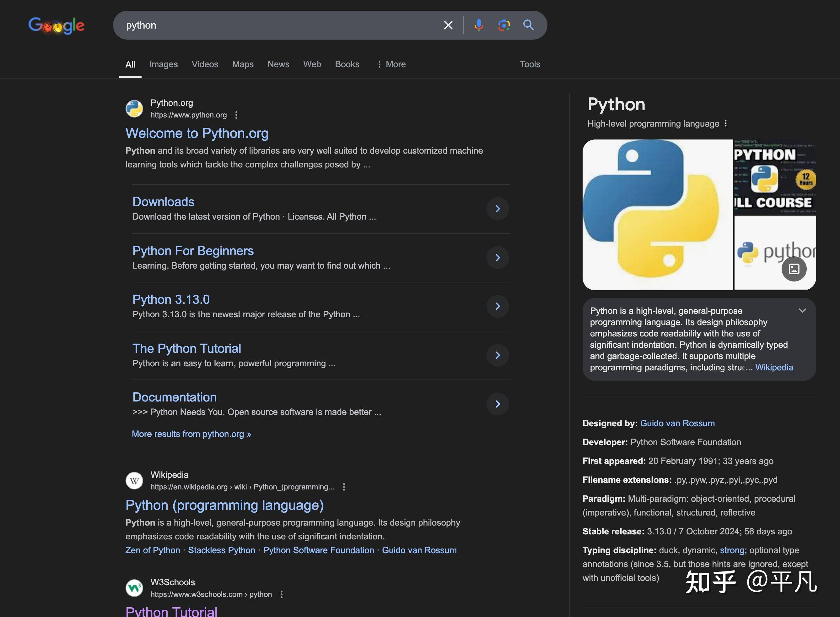Open the Welcome to Python.org result
The image size is (840, 617).
pyautogui.click(x=197, y=133)
